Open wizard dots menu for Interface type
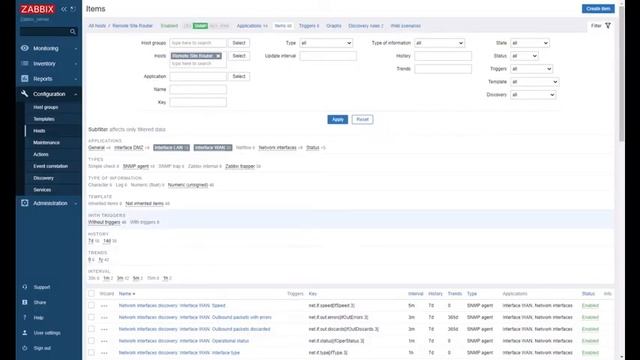 tap(104, 353)
